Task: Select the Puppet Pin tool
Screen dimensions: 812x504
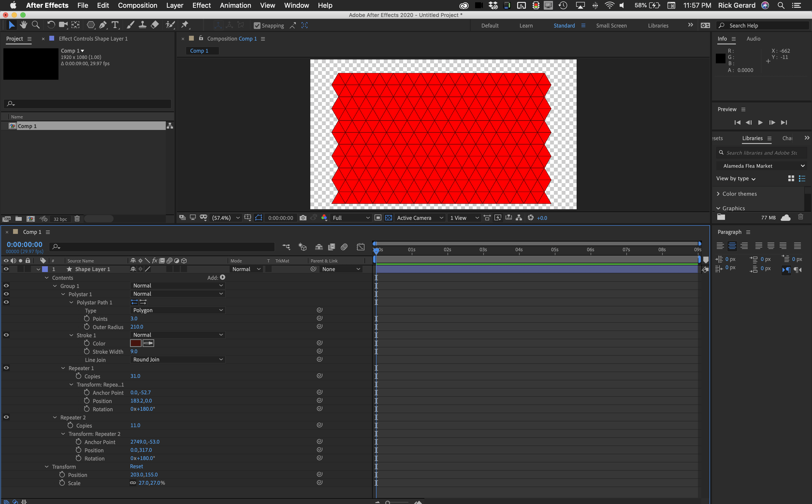Action: click(185, 25)
